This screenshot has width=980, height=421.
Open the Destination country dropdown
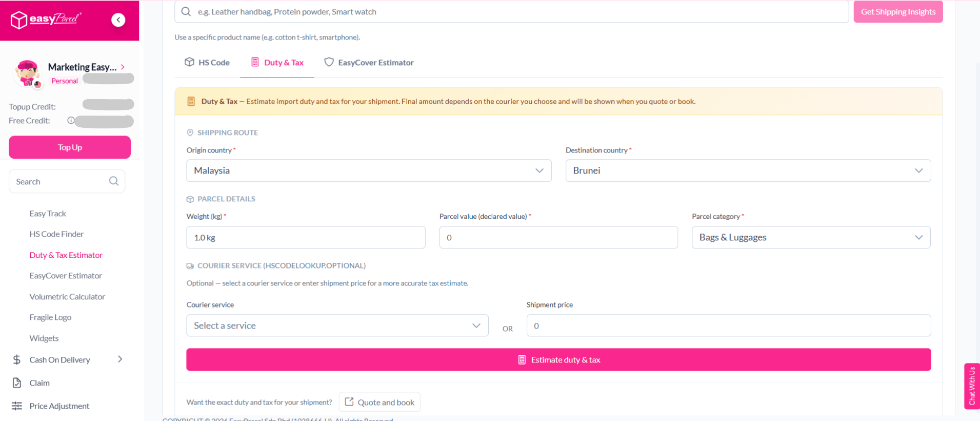(748, 170)
